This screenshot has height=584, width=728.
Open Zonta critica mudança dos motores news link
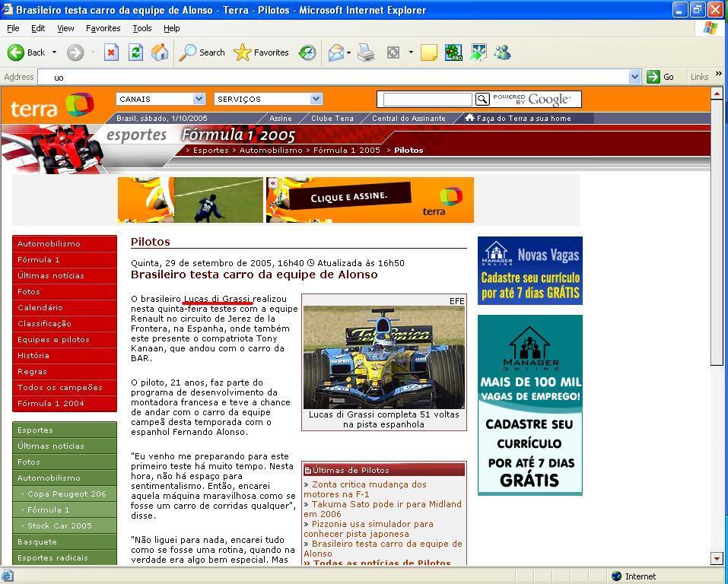coord(365,489)
